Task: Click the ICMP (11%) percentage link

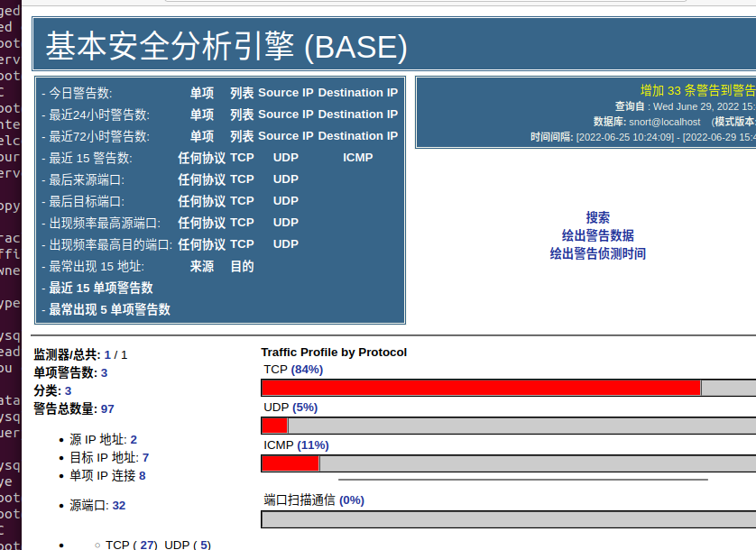Action: [313, 445]
